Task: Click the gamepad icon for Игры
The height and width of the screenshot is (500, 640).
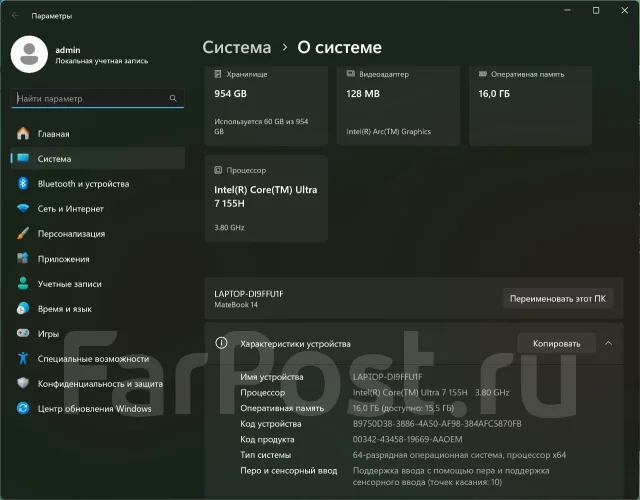Action: tap(23, 333)
